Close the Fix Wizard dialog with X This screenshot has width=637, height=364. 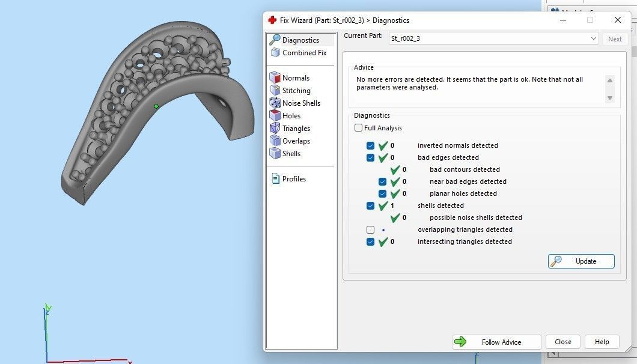618,20
